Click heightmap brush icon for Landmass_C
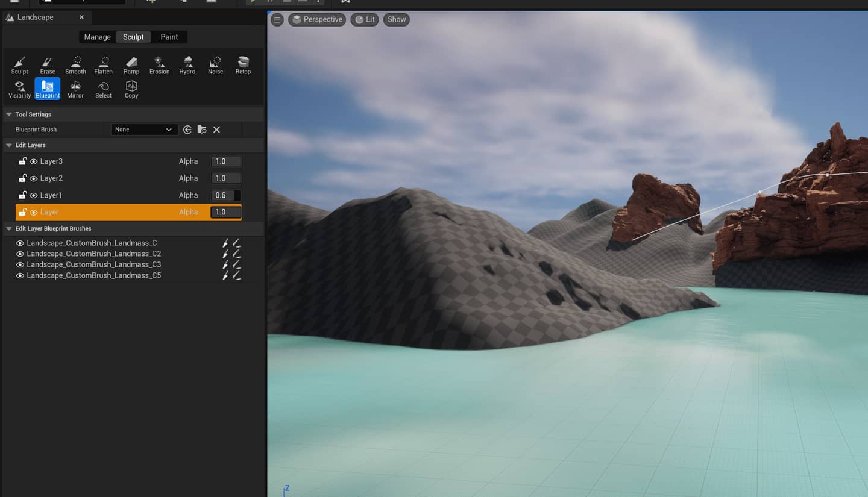This screenshot has height=497, width=868. (225, 243)
